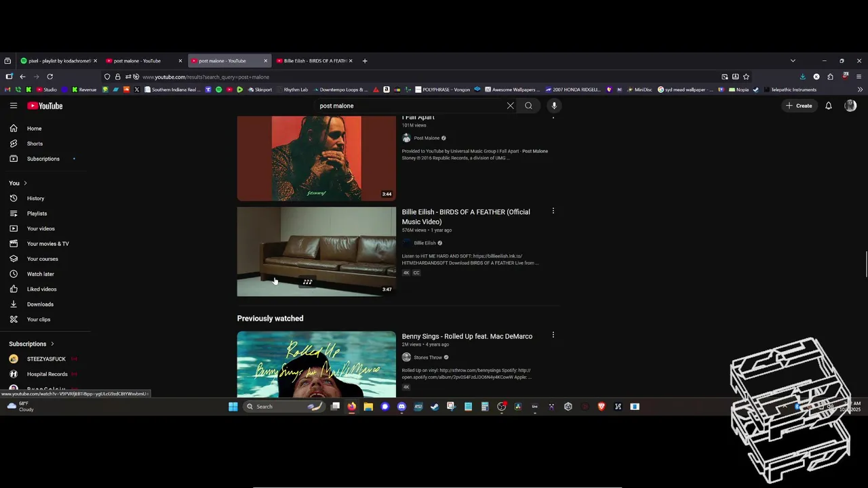868x488 pixels.
Task: Open the Telepathic Instruments bookmark
Action: pos(789,89)
